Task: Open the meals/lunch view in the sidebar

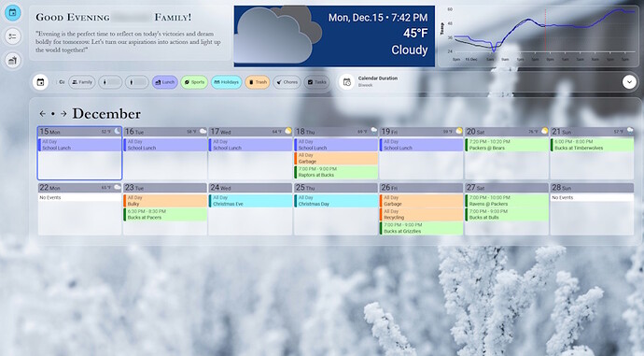Action: point(13,61)
